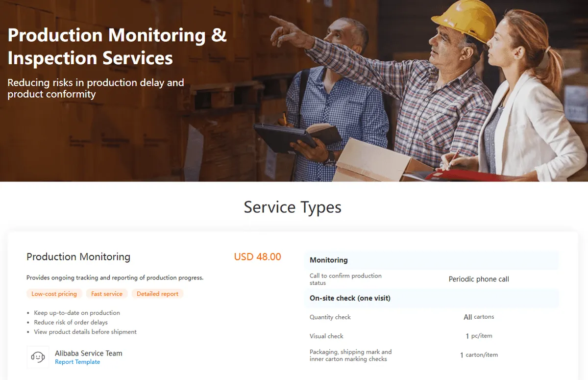Select the Low-cost pricing tag
588x380 pixels.
pos(54,294)
